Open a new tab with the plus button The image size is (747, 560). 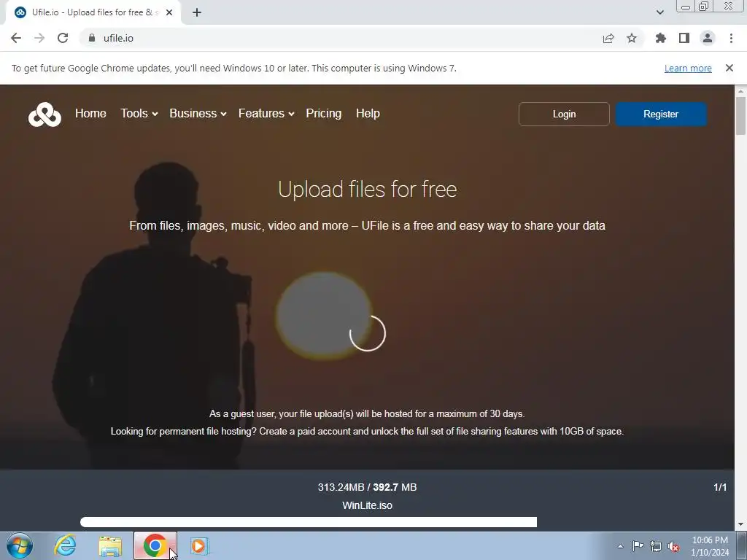pyautogui.click(x=197, y=12)
